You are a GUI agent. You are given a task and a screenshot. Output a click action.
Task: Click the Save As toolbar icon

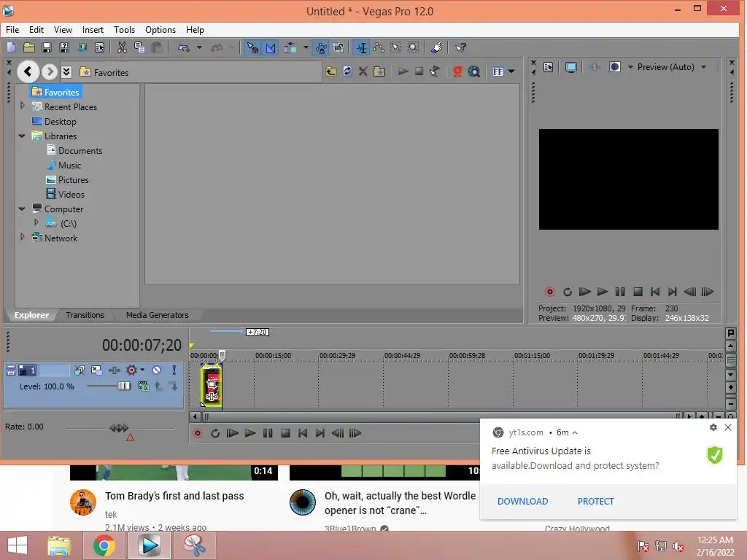pyautogui.click(x=64, y=47)
